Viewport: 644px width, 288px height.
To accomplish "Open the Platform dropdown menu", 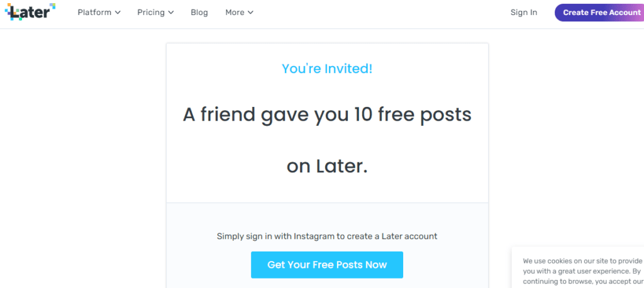I will [99, 13].
